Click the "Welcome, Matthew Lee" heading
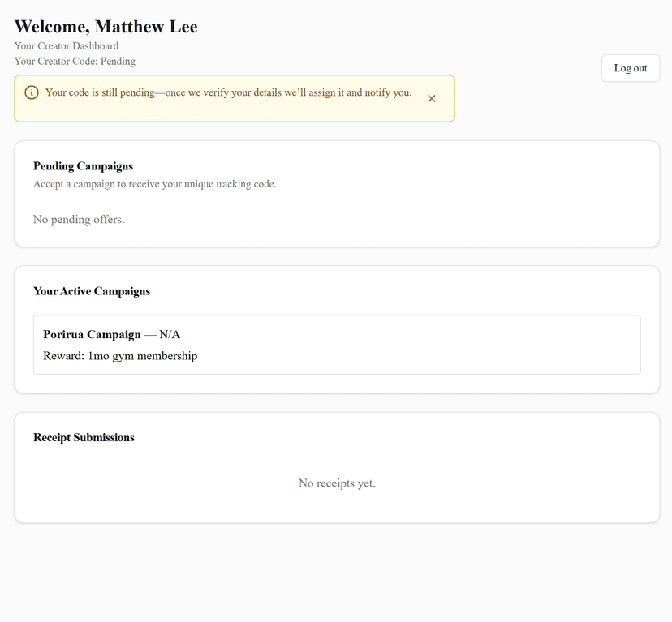Image resolution: width=672 pixels, height=622 pixels. click(106, 27)
